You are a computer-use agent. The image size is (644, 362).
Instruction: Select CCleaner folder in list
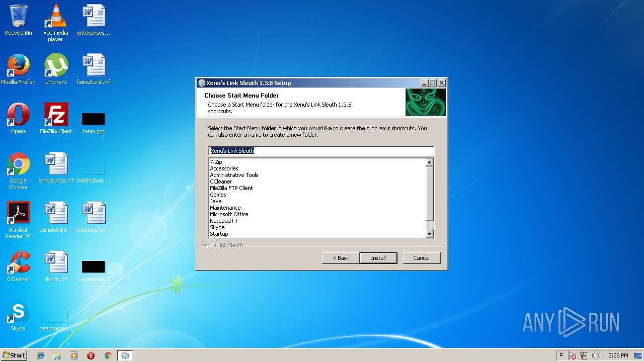tap(221, 182)
